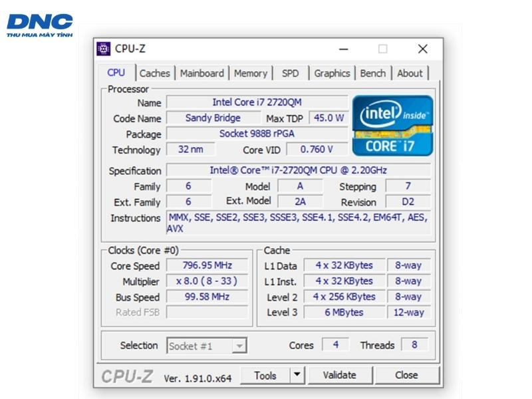
Task: Click the Core Speed value 796.95 MHz
Action: coord(207,265)
